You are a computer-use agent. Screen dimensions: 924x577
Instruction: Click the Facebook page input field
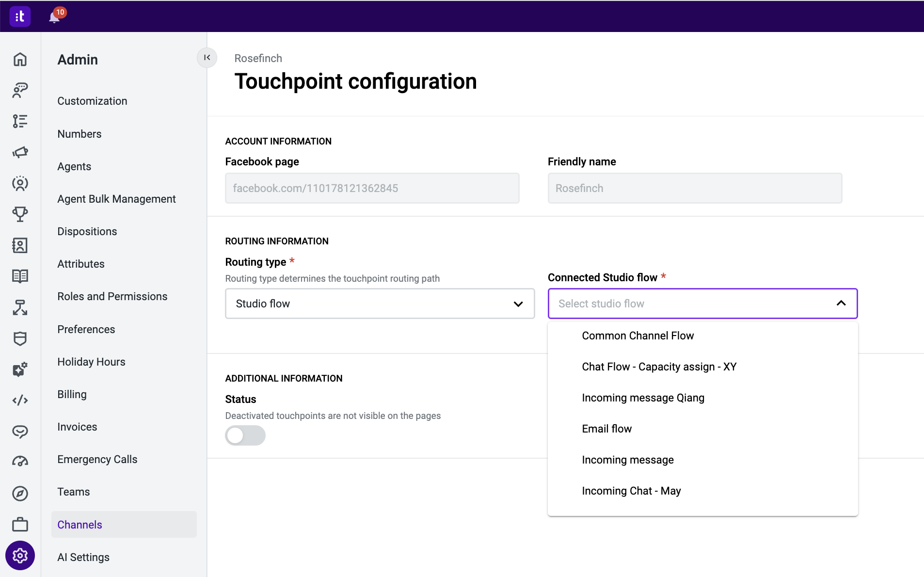click(372, 188)
